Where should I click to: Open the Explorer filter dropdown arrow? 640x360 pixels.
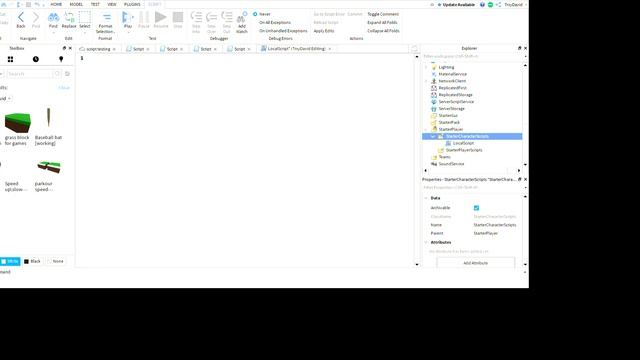click(x=525, y=56)
